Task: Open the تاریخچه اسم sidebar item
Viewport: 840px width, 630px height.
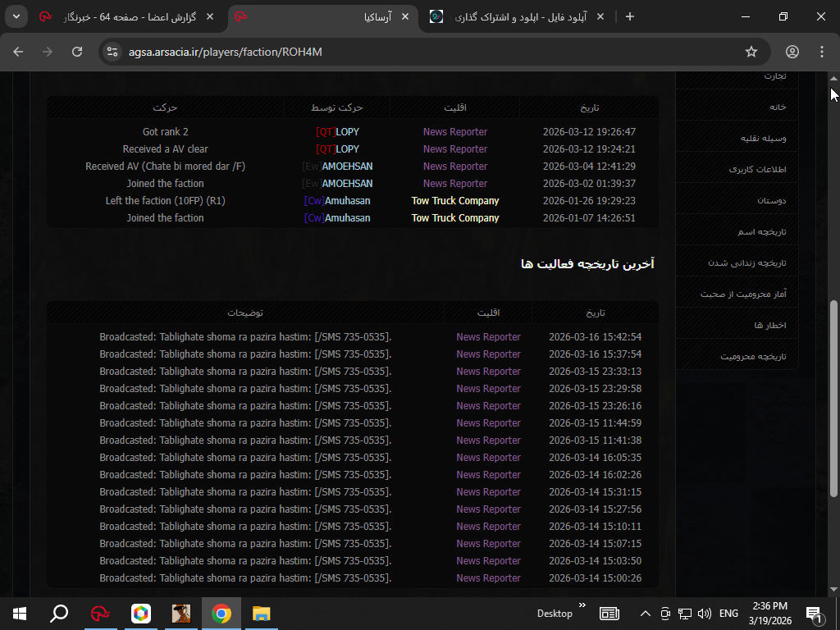Action: (737, 231)
